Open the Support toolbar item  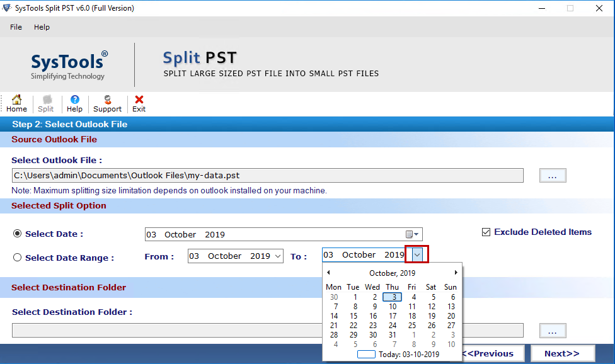click(108, 104)
